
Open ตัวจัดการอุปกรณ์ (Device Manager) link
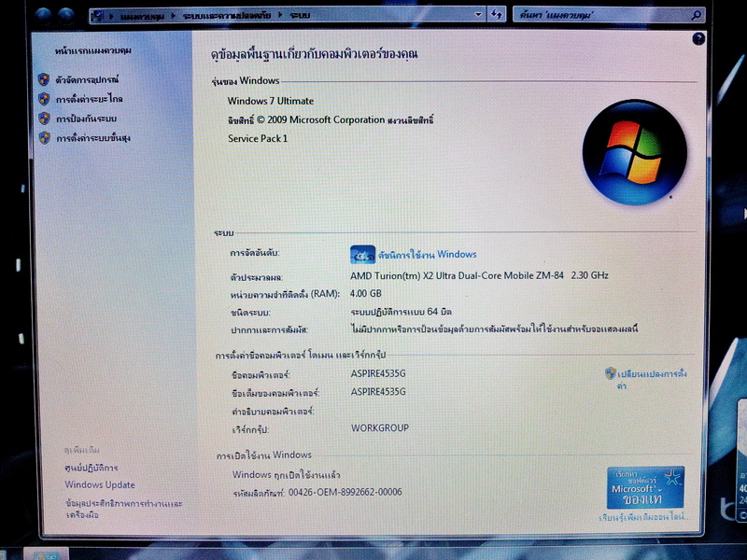tap(87, 79)
